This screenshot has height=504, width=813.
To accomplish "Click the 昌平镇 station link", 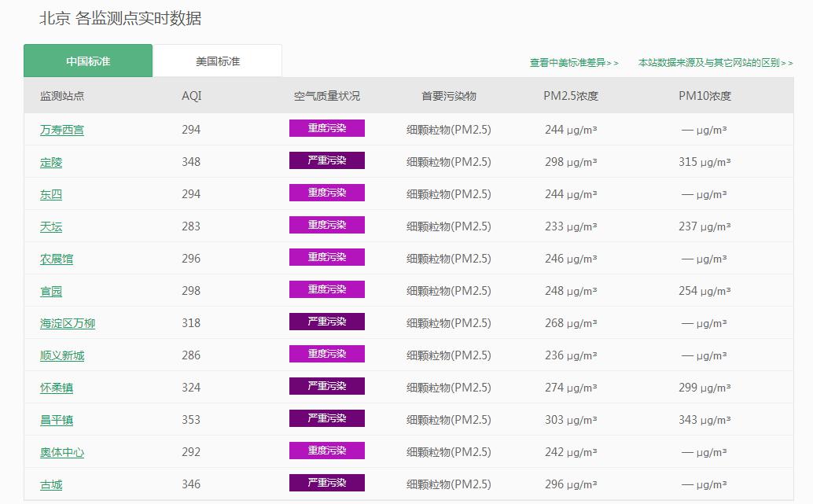I will pos(57,420).
